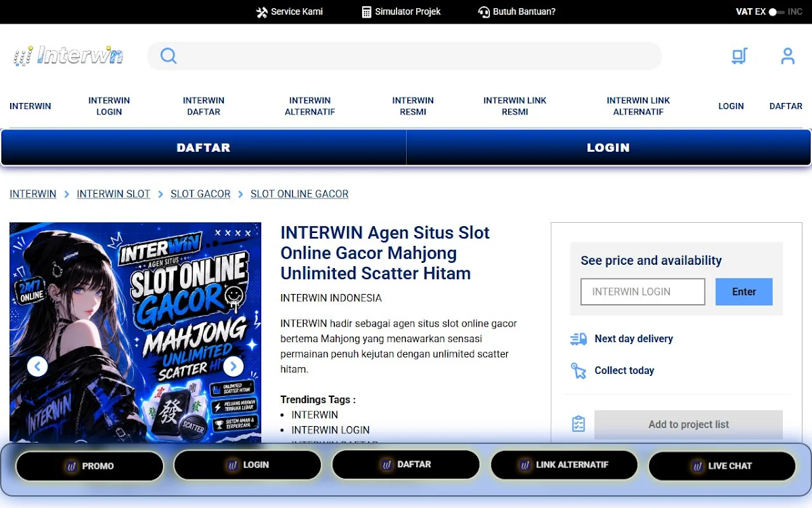Click the Next day delivery text
This screenshot has height=508, width=812.
click(x=634, y=339)
